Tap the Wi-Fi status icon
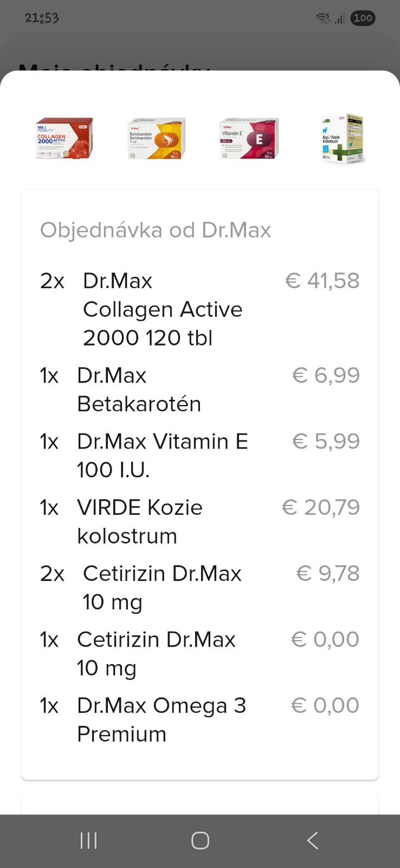This screenshot has width=400, height=868. [323, 18]
